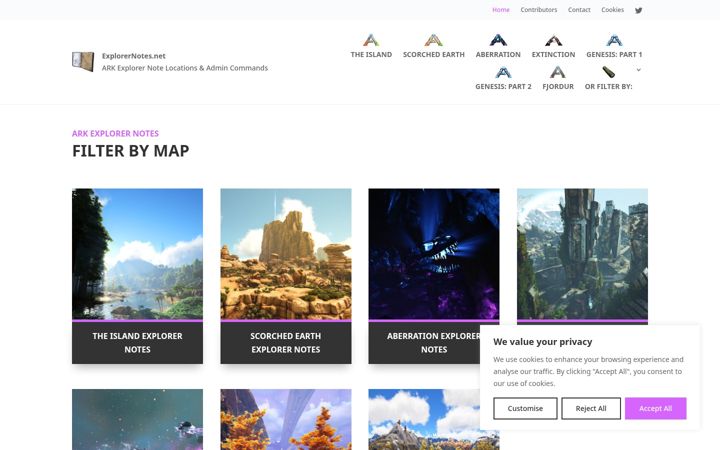
Task: Click GENESIS: PART 2 nav label
Action: pyautogui.click(x=503, y=87)
